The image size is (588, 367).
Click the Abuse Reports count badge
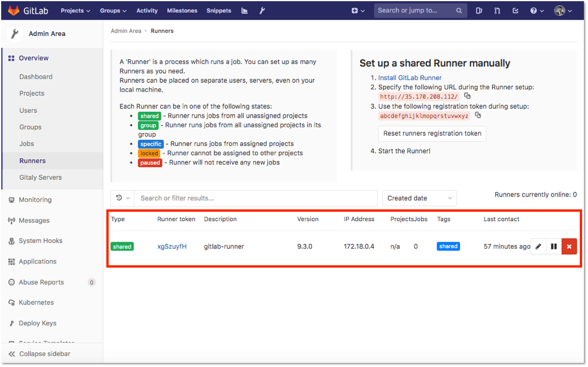(92, 282)
